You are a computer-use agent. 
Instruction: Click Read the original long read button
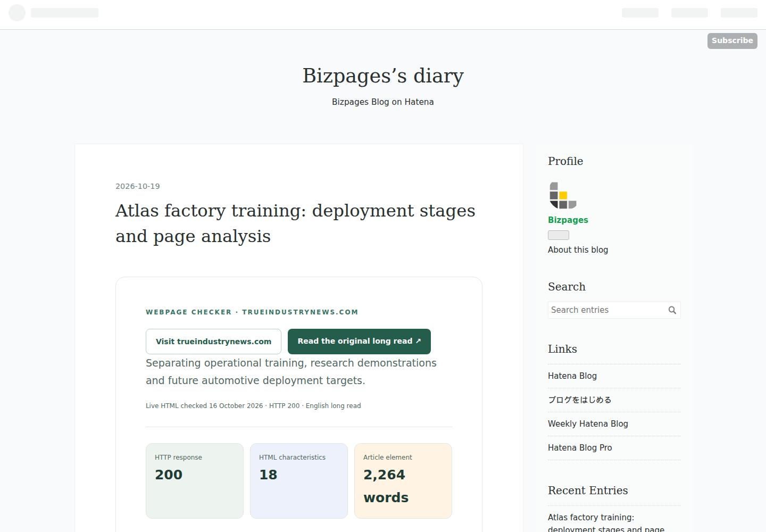(359, 342)
